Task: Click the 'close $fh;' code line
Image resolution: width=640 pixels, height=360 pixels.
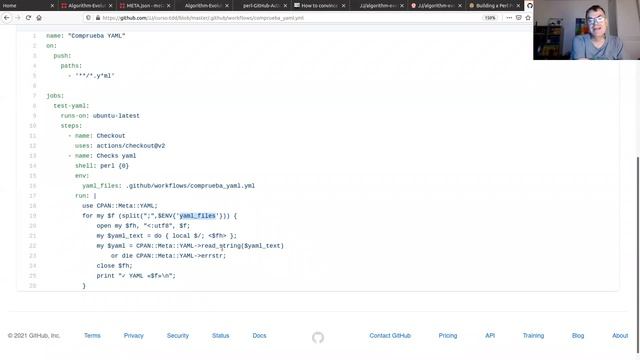Action: click(114, 266)
